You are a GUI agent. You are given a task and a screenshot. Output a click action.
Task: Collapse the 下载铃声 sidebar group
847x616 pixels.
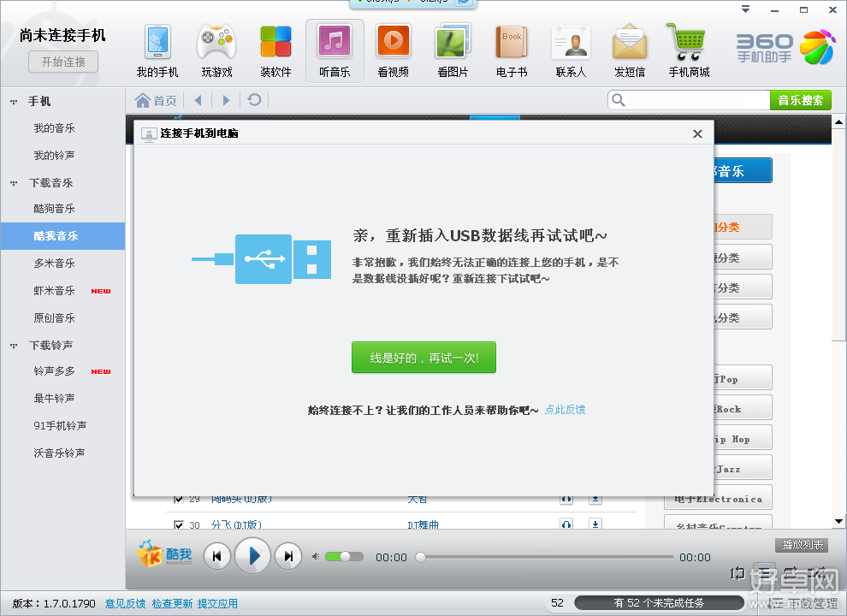tap(14, 346)
